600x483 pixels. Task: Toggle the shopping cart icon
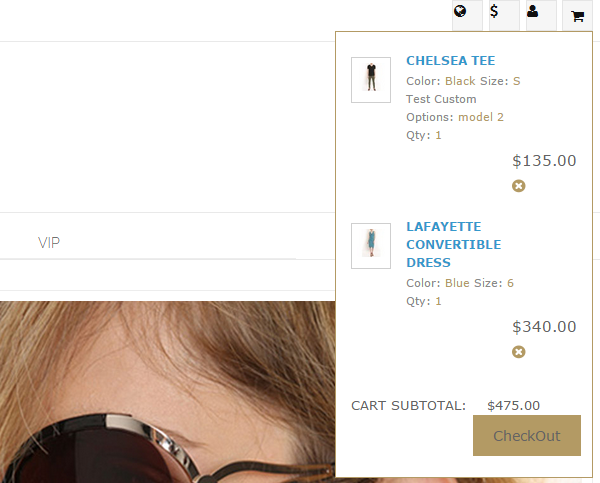[577, 15]
